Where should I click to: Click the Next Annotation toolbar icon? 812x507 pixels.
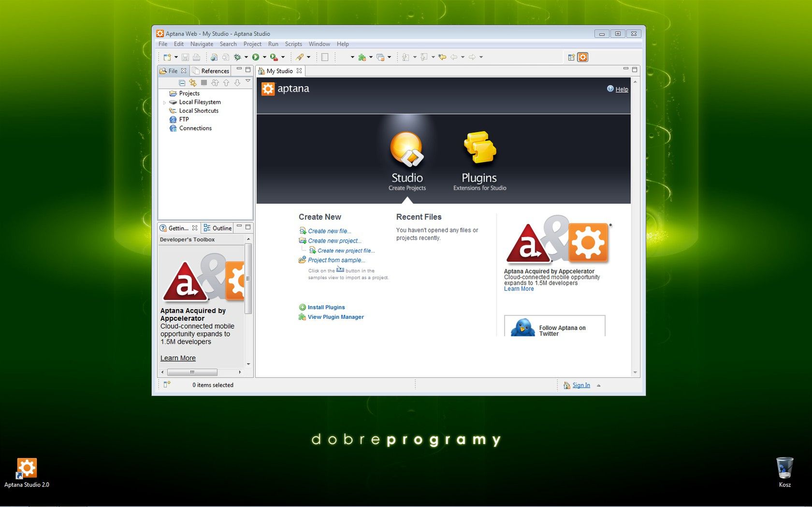pos(406,57)
